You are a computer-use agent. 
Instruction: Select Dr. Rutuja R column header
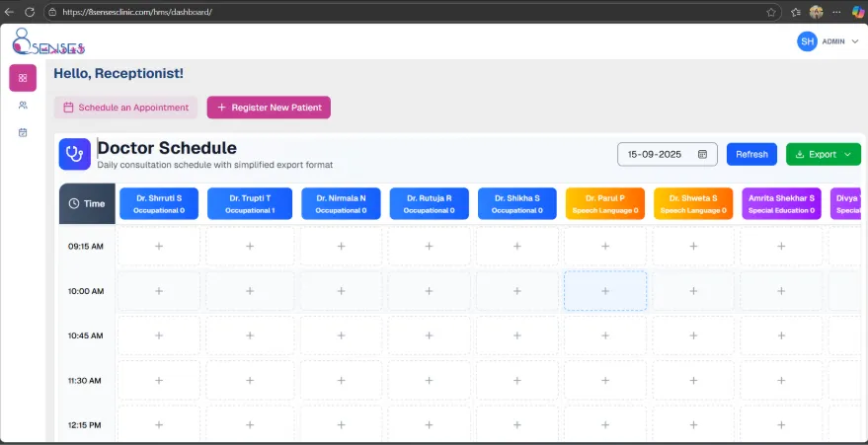[429, 203]
